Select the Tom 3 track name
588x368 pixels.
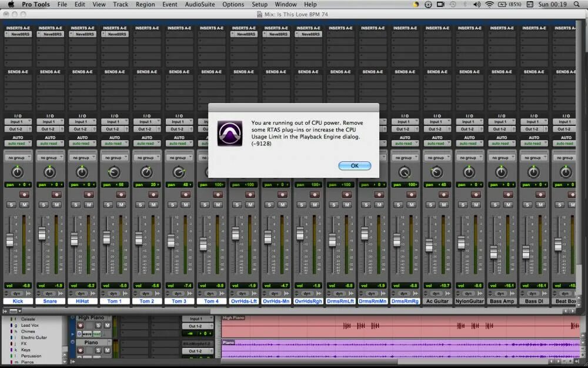coord(179,301)
